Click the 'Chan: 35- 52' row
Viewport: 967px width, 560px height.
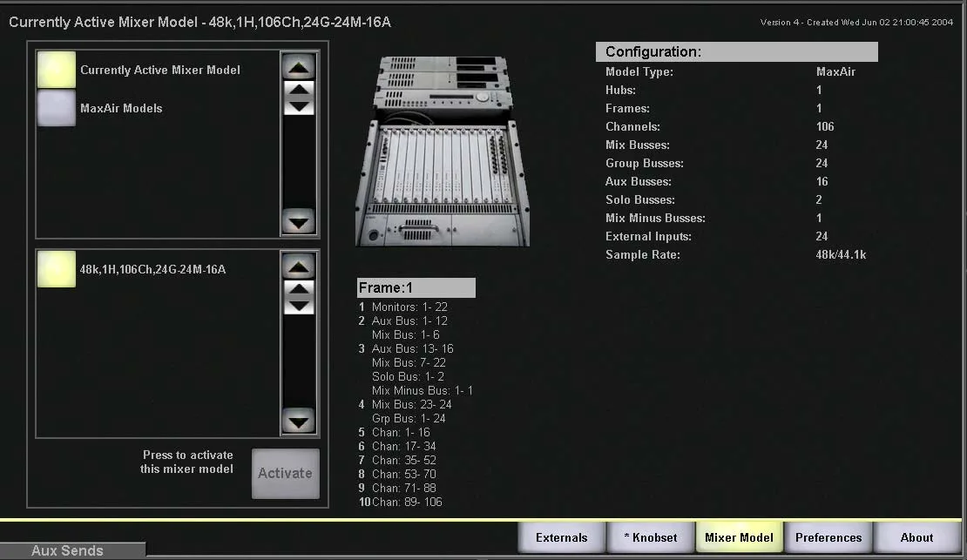[x=403, y=460]
